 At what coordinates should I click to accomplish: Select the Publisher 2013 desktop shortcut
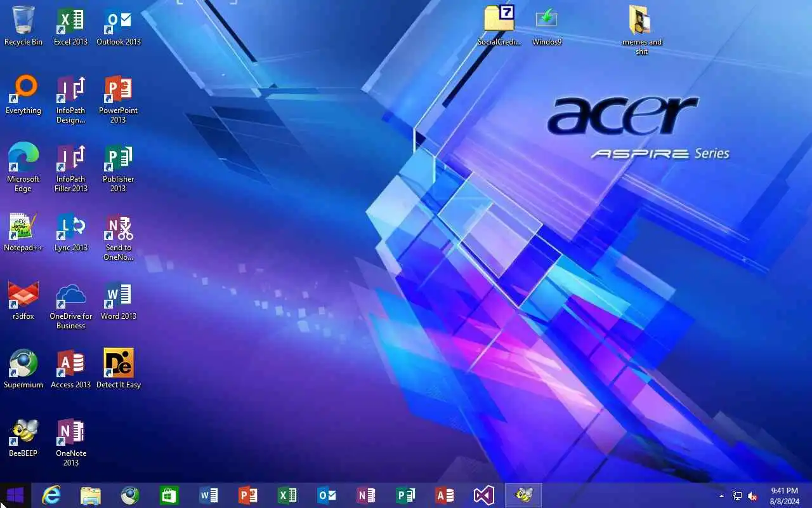click(119, 168)
